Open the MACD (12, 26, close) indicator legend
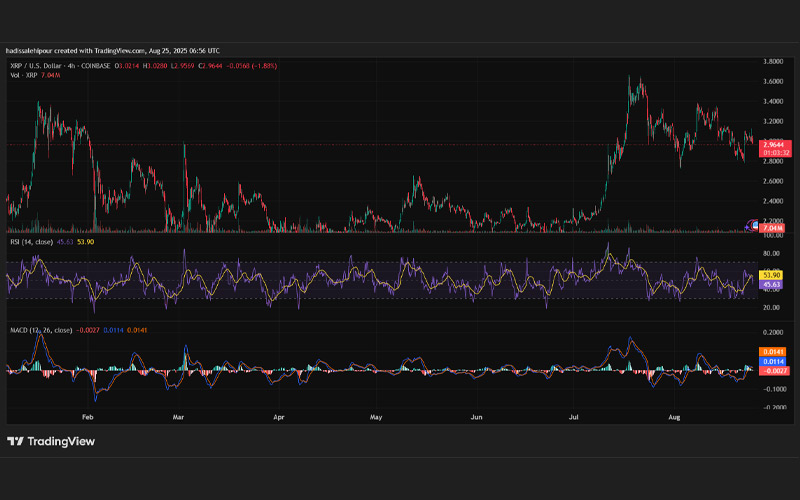This screenshot has width=800, height=500. tap(41, 330)
